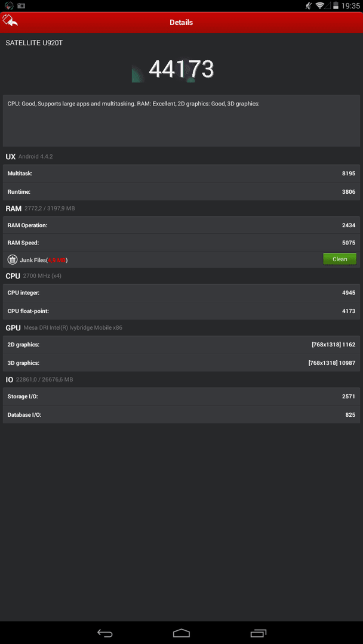This screenshot has height=644, width=363.
Task: Tap the battery icon in status bar
Action: coord(336,6)
